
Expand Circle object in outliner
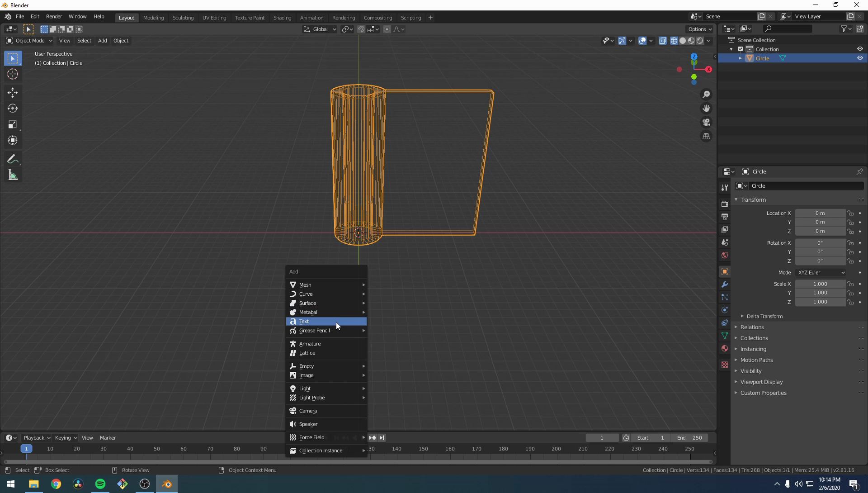point(740,58)
